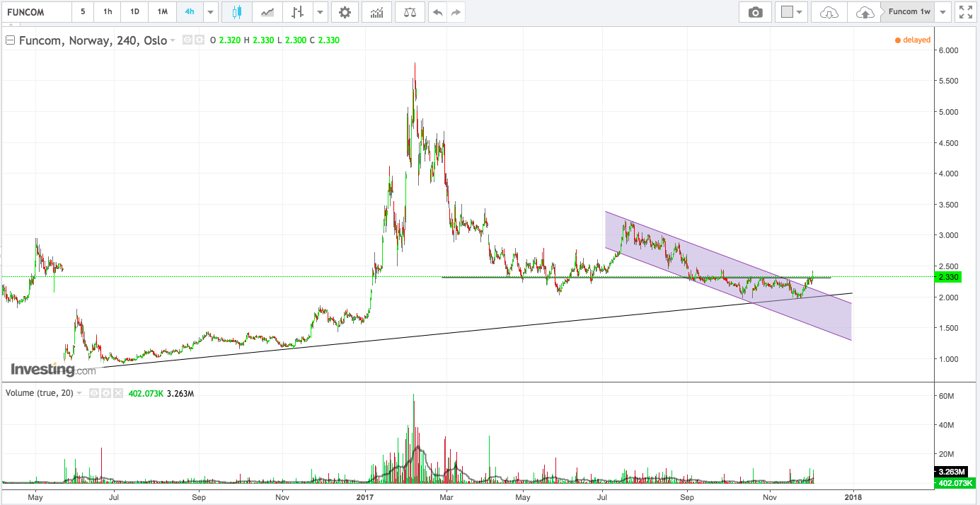
Task: Toggle visibility eye of the Funcom series
Action: click(x=188, y=40)
